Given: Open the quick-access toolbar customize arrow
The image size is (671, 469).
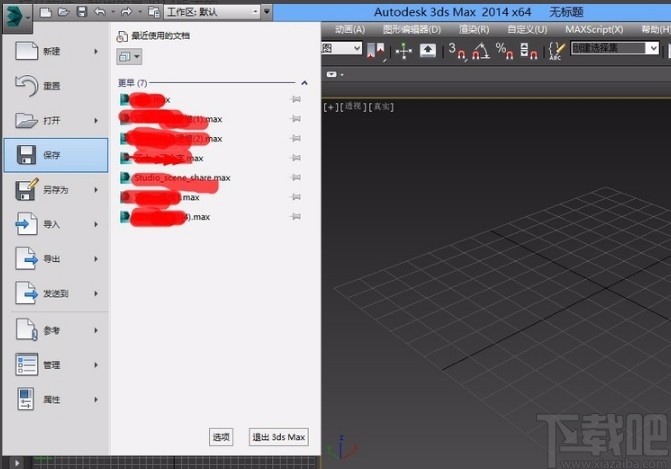Looking at the screenshot, I should pyautogui.click(x=267, y=12).
